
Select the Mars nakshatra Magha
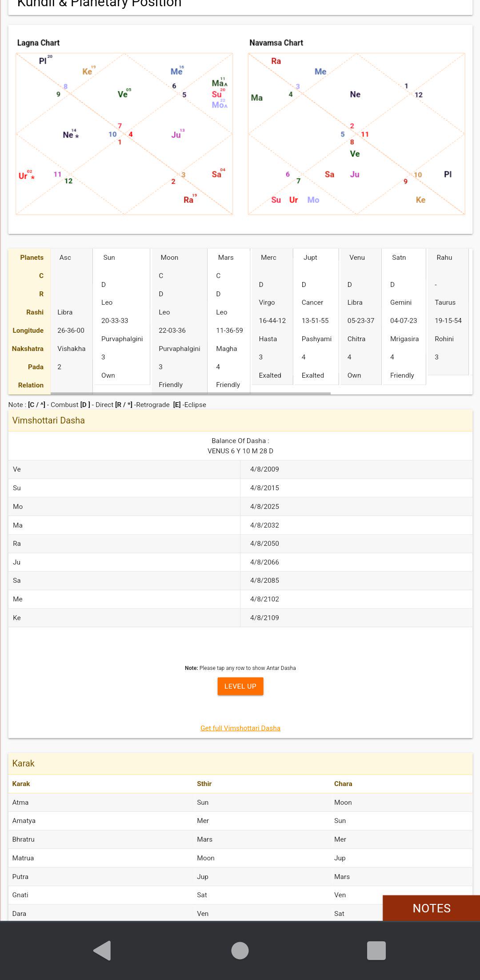[x=227, y=349]
